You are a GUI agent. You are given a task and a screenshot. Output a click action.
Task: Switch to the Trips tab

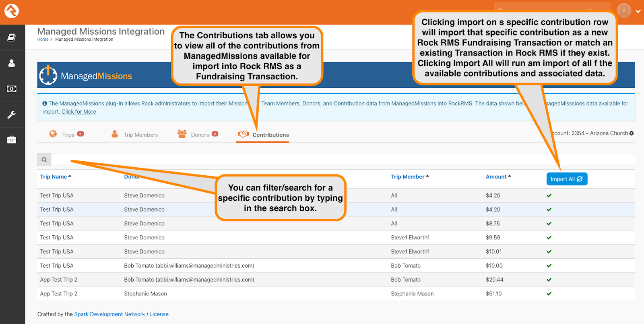(x=66, y=135)
